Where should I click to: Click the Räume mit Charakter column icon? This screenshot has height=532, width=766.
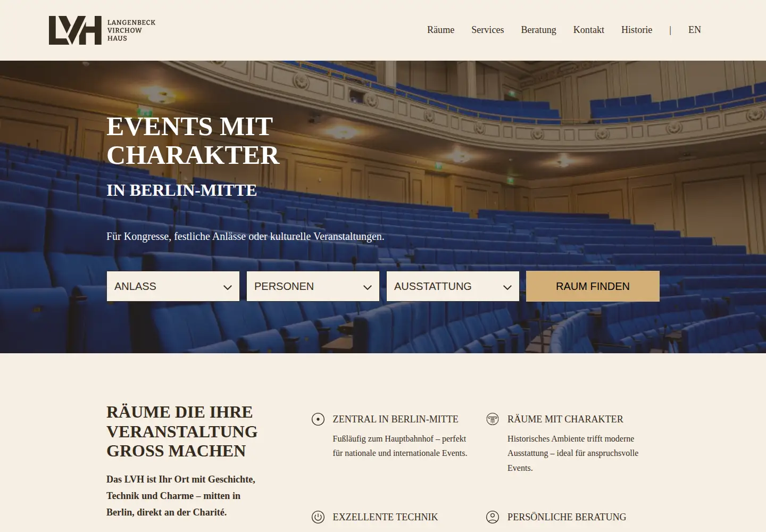(x=493, y=419)
